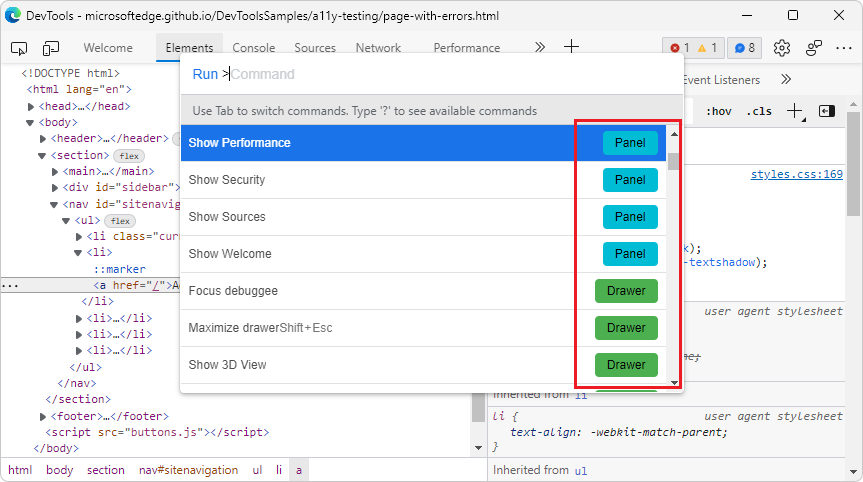Screen dimensions: 863x482
Task: Open the Event Listeners tab
Action: [x=721, y=80]
